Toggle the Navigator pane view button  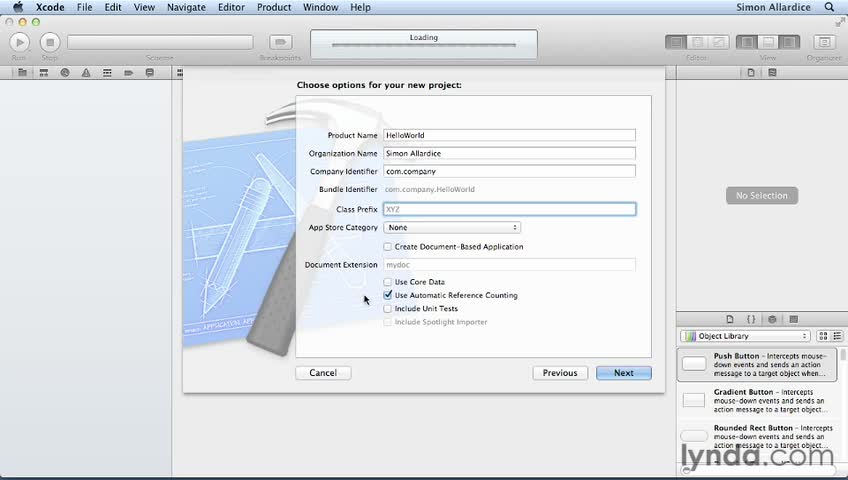point(747,42)
